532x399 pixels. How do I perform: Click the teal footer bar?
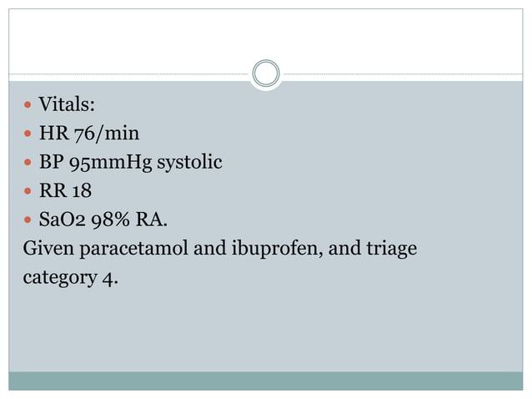266,381
